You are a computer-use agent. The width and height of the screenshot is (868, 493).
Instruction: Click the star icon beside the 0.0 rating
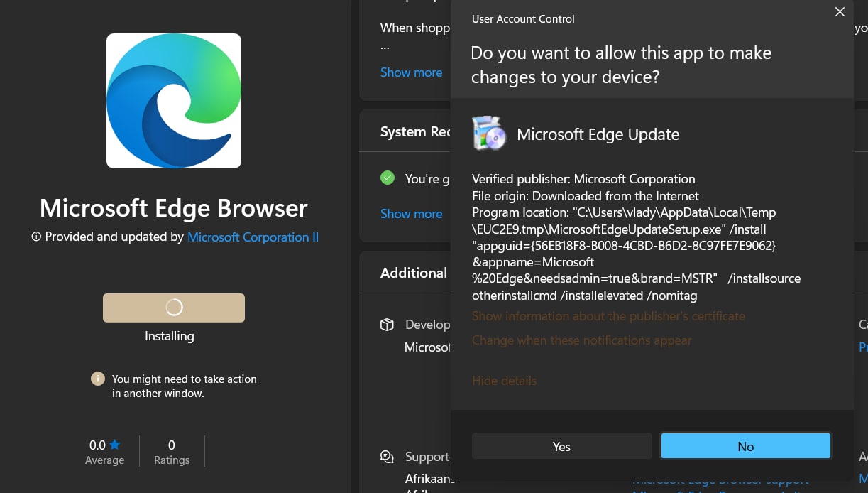pyautogui.click(x=115, y=445)
